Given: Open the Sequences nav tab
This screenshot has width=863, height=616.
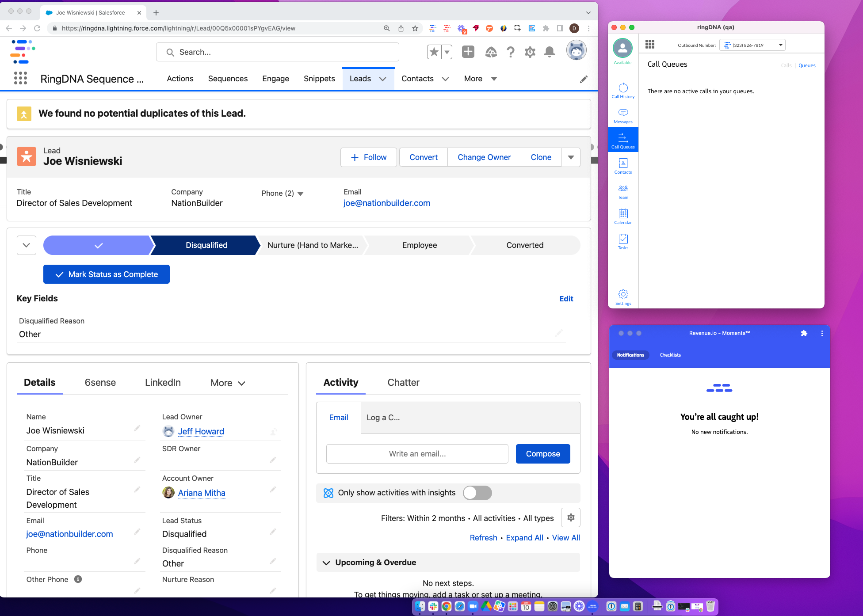Looking at the screenshot, I should click(228, 79).
